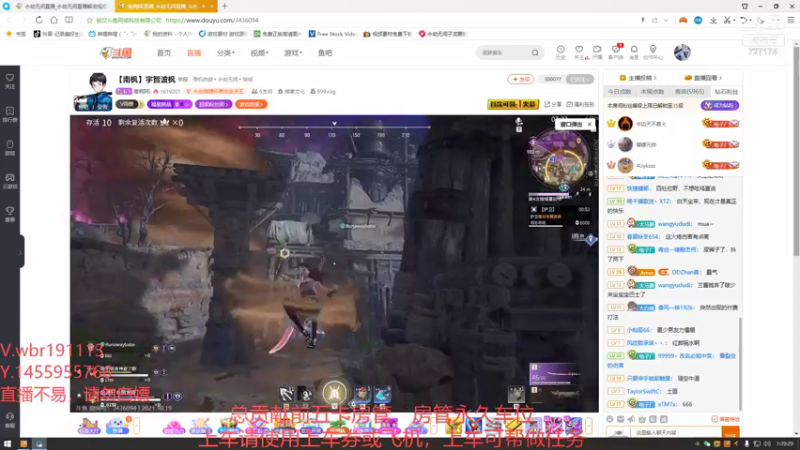Click the streamer avatar image
This screenshot has width=800, height=450.
click(94, 92)
